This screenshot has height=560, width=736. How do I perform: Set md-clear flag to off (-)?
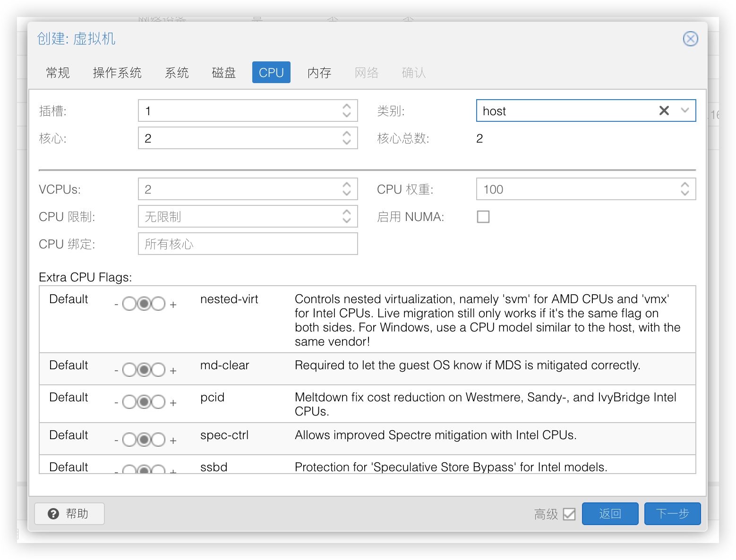click(x=129, y=370)
